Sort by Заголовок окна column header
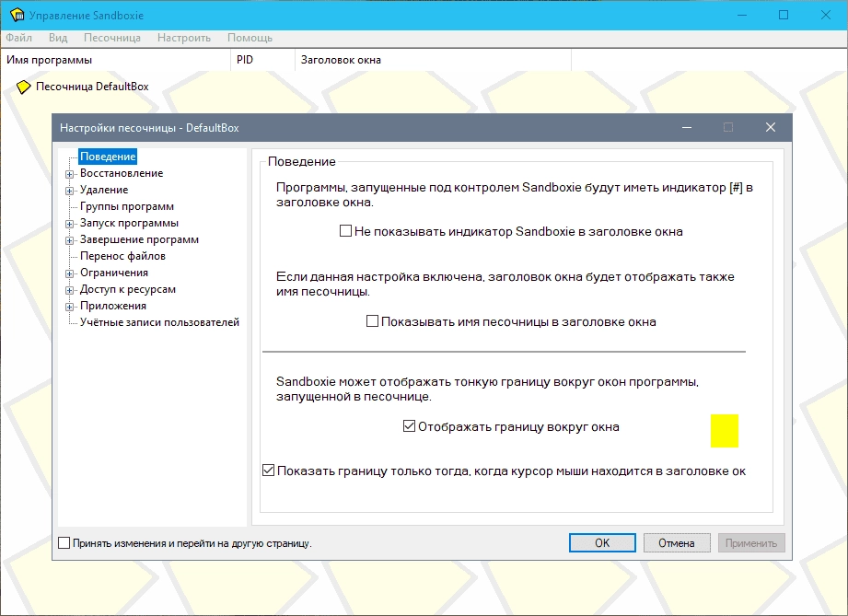 pyautogui.click(x=433, y=60)
